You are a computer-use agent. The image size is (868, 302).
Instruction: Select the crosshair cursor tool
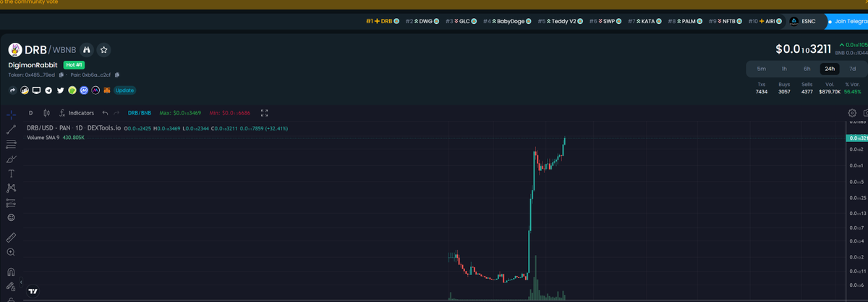coord(11,114)
